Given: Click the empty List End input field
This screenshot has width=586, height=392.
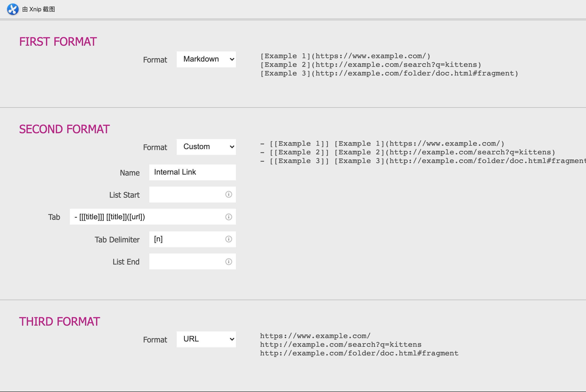Looking at the screenshot, I should (186, 261).
